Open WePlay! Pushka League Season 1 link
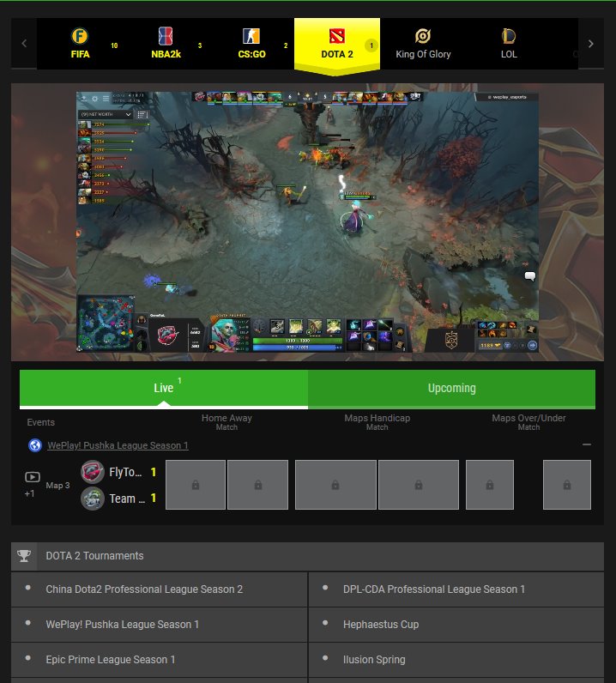The image size is (616, 683). click(x=118, y=445)
